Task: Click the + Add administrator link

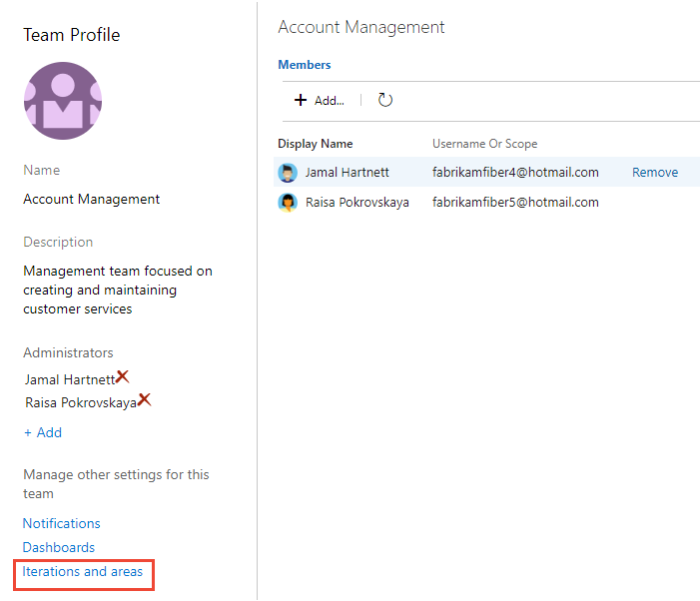Action: tap(43, 432)
